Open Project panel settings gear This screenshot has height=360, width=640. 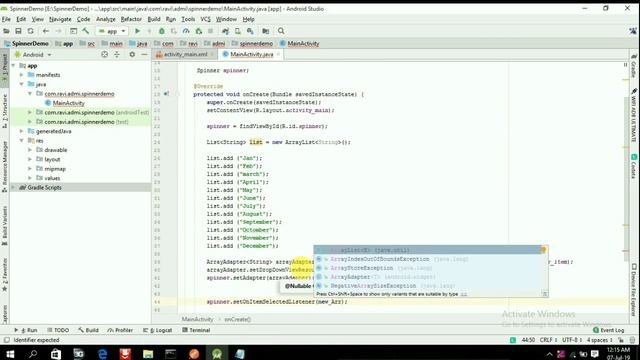132,54
